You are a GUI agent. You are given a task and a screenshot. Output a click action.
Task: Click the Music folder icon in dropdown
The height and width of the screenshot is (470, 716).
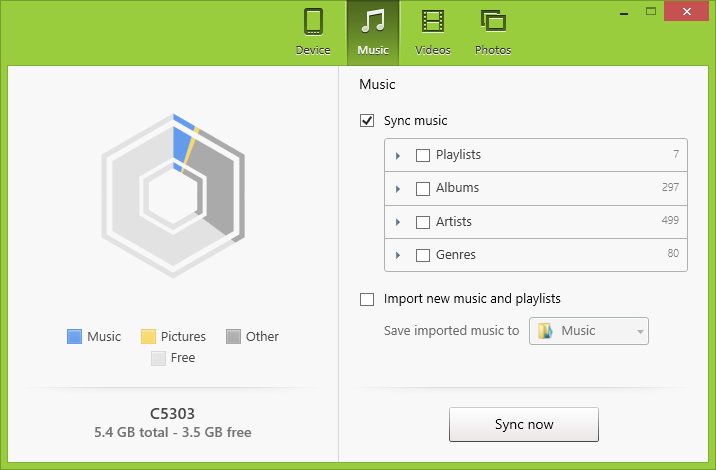pyautogui.click(x=545, y=331)
